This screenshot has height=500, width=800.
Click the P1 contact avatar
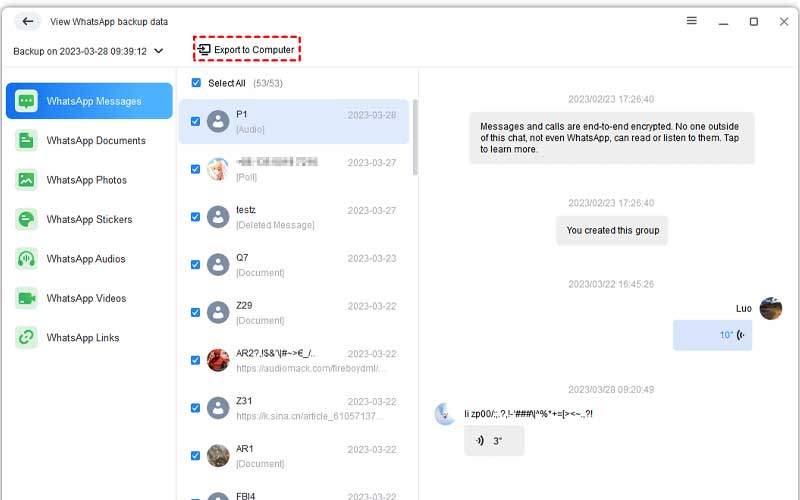(x=218, y=121)
